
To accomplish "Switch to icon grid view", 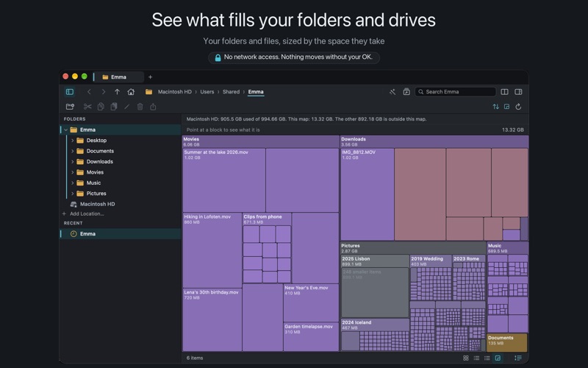I will 466,358.
